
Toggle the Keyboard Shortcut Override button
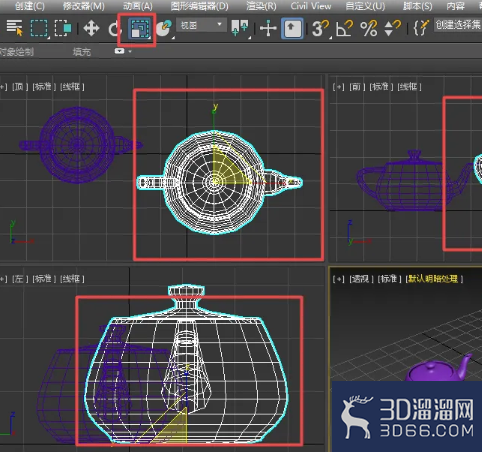pos(292,29)
